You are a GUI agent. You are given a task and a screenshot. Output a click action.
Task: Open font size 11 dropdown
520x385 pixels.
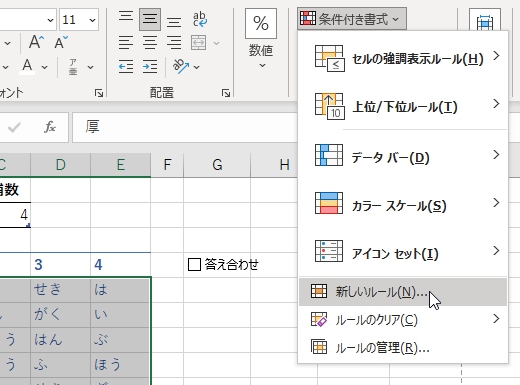(x=93, y=20)
